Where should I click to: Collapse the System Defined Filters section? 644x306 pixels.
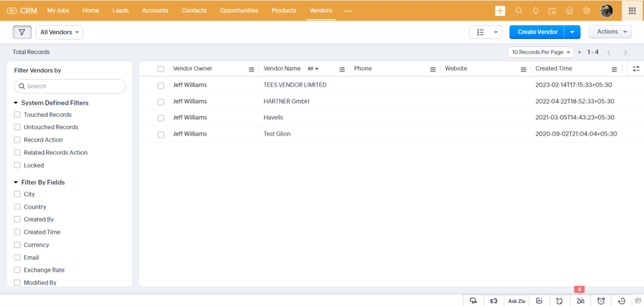point(16,103)
